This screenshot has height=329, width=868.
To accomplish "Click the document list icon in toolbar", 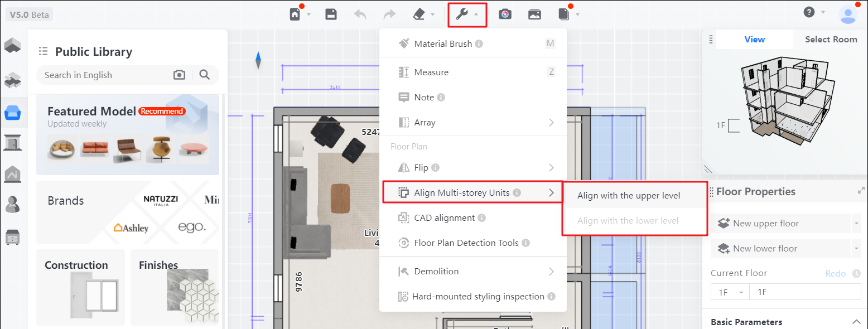I will (564, 14).
